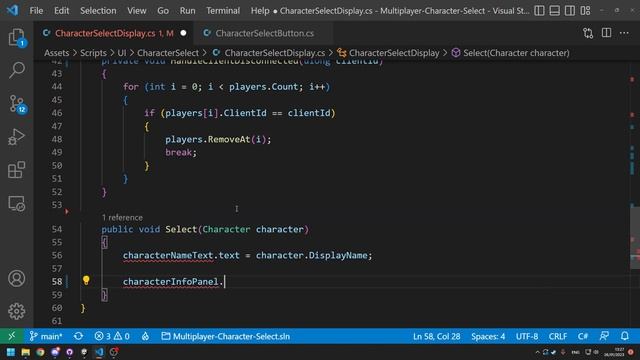Toggle the primary side bar layout button
The image size is (640, 360).
[x=539, y=11]
